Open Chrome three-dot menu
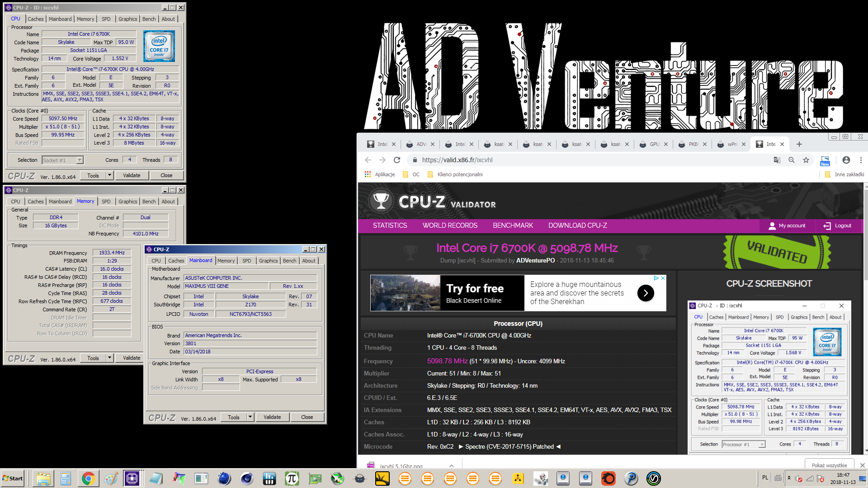868x488 pixels. pos(861,160)
